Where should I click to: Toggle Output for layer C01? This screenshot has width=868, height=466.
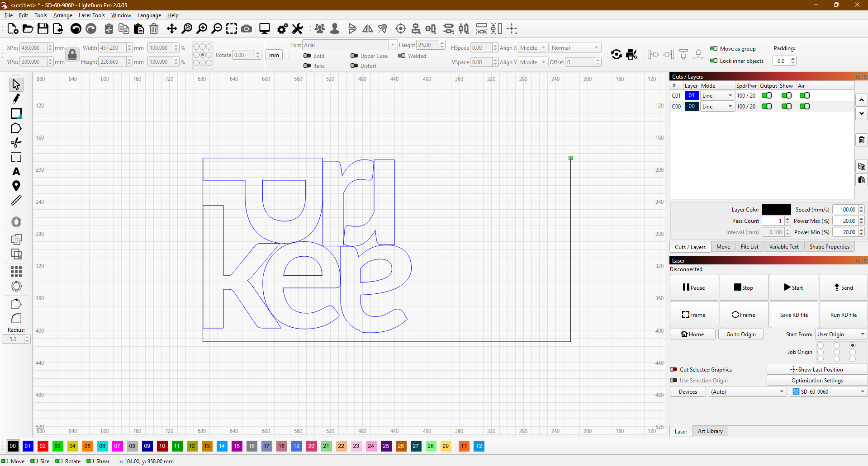pyautogui.click(x=767, y=96)
